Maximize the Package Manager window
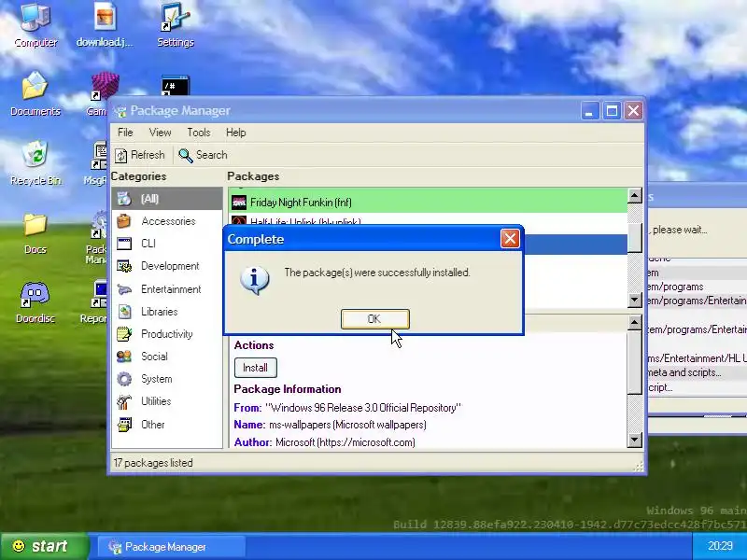The width and height of the screenshot is (747, 560). click(612, 111)
